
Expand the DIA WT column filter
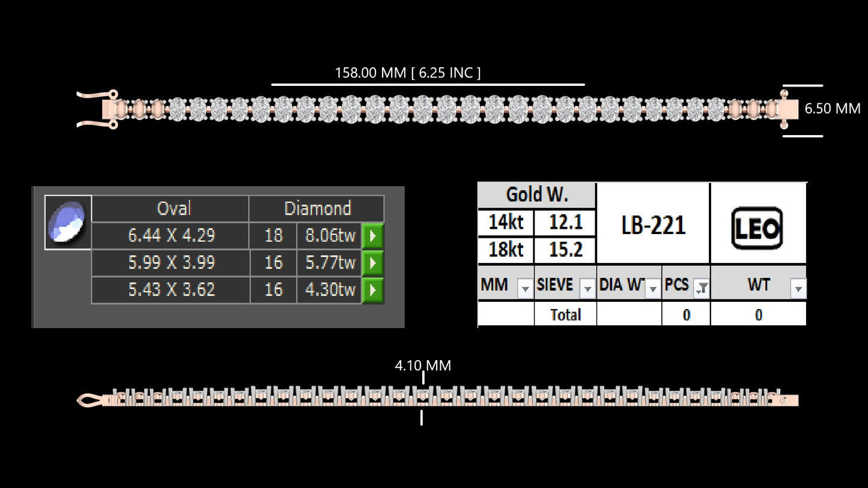(x=652, y=290)
